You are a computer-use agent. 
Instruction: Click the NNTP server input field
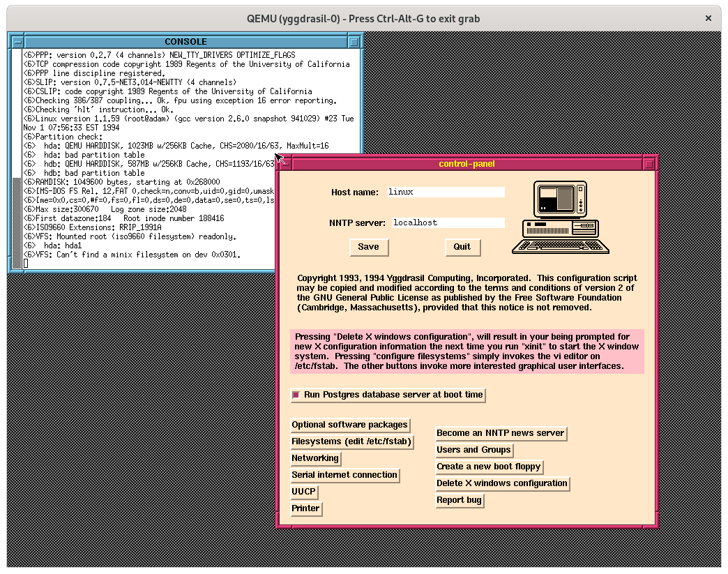(x=448, y=223)
